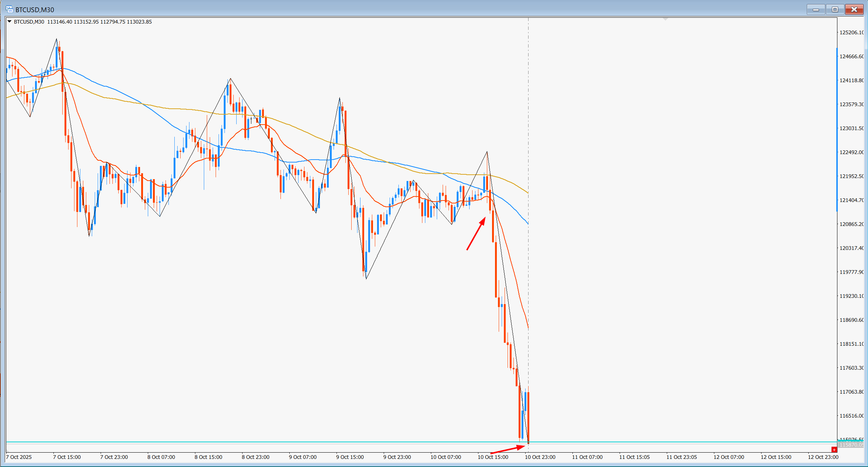Click the 119777.9 price scale label

tap(851, 272)
